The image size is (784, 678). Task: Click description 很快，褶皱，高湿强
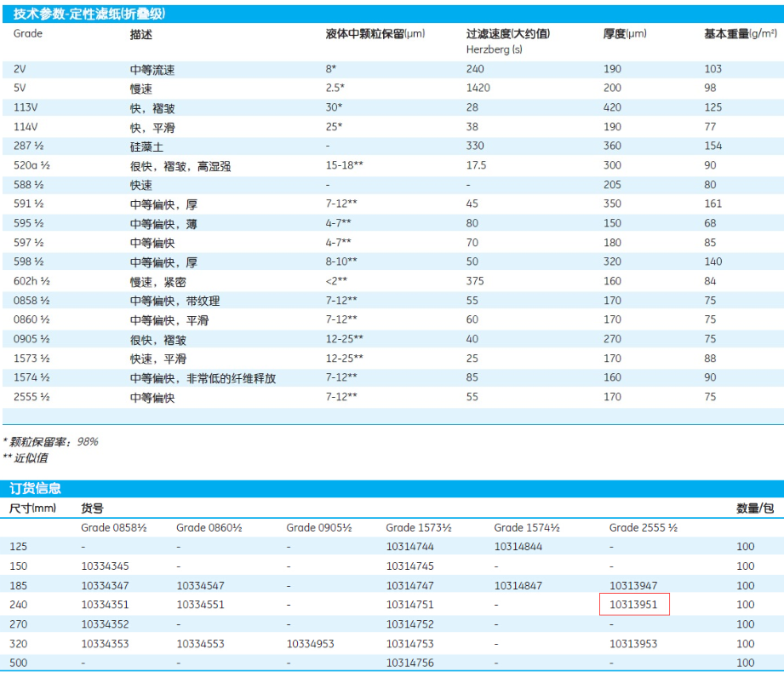tap(180, 166)
